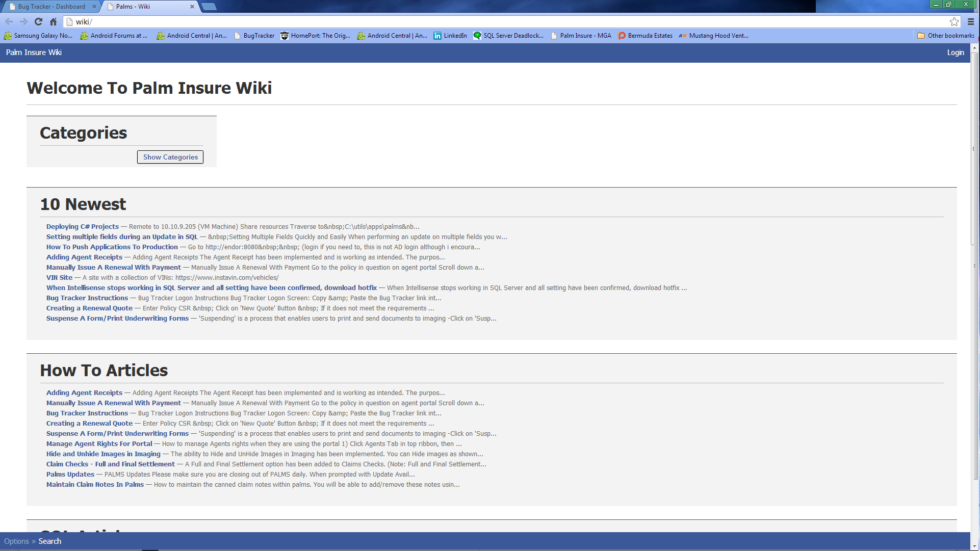
Task: Open the Chrome hamburger menu icon
Action: click(x=971, y=21)
